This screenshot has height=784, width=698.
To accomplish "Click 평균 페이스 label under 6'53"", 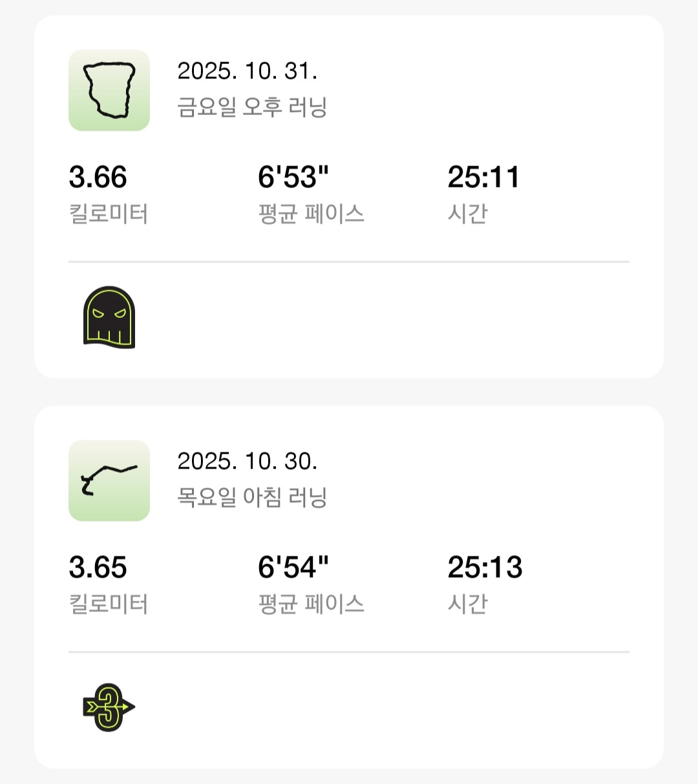I will pos(312,214).
